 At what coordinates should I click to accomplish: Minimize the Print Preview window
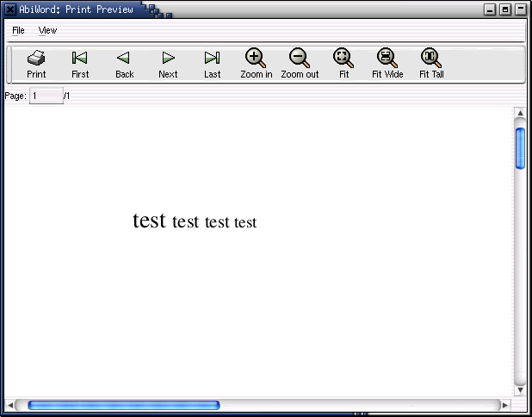[x=490, y=9]
